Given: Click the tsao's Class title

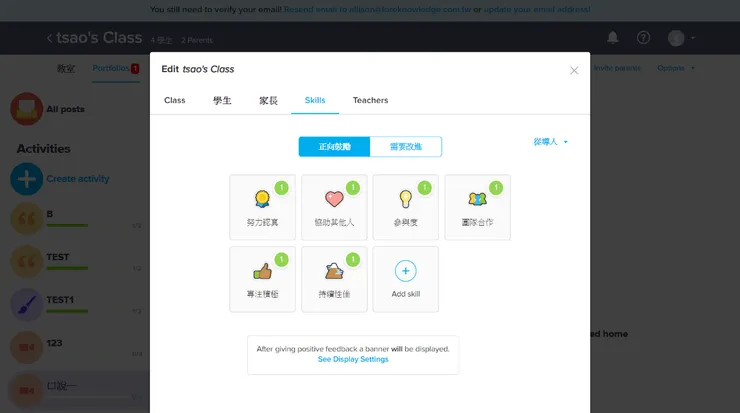Looking at the screenshot, I should click(x=99, y=38).
